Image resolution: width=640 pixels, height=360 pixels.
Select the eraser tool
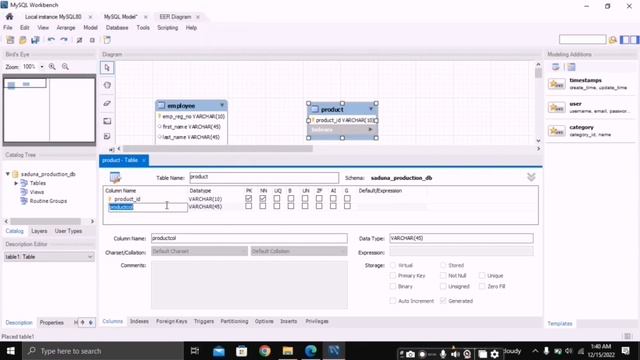pos(107,103)
